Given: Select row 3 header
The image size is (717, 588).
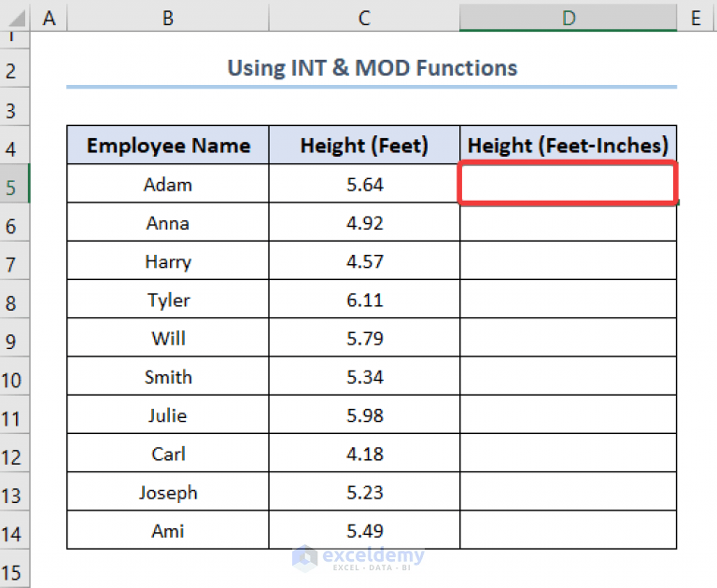Looking at the screenshot, I should [x=15, y=106].
